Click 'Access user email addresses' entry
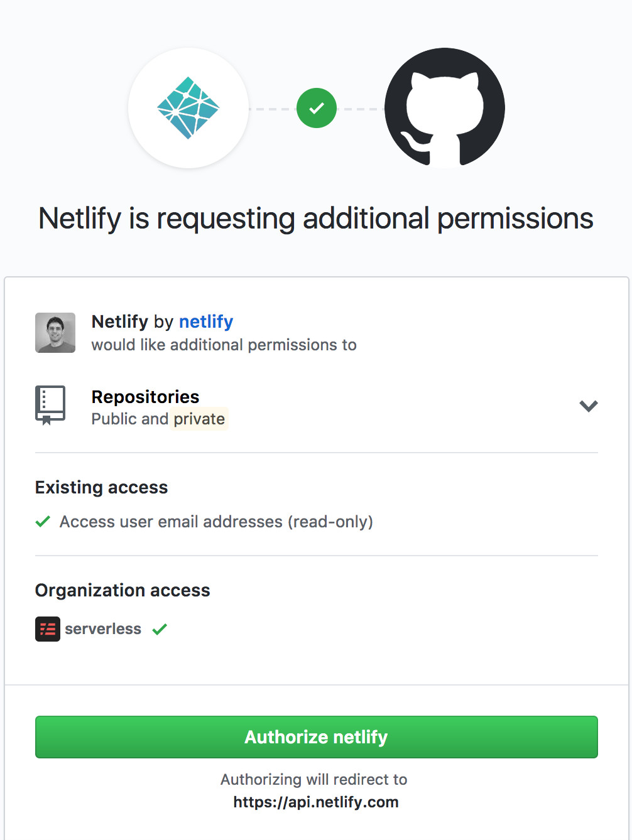Image resolution: width=632 pixels, height=840 pixels. click(216, 522)
